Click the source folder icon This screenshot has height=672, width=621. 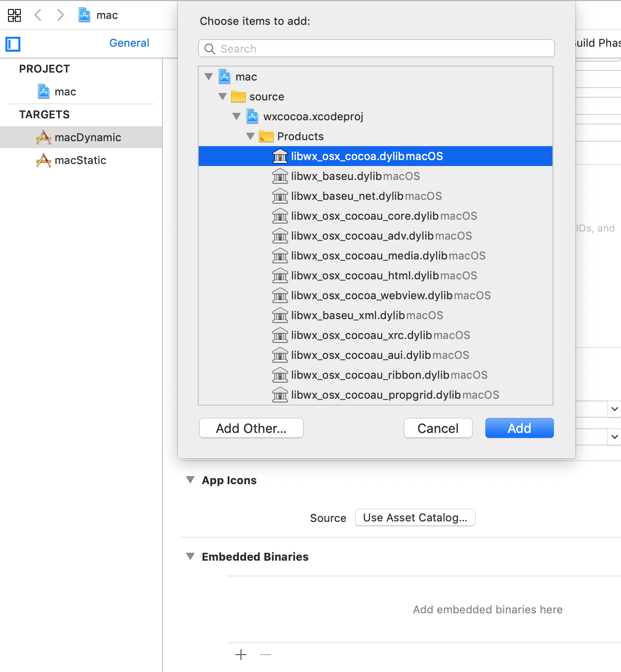238,96
